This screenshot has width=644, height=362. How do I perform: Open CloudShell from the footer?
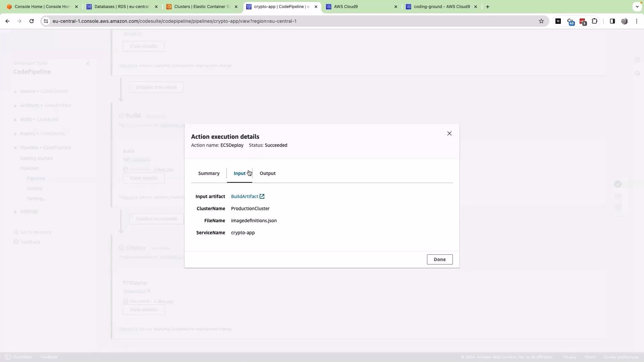tap(19, 357)
